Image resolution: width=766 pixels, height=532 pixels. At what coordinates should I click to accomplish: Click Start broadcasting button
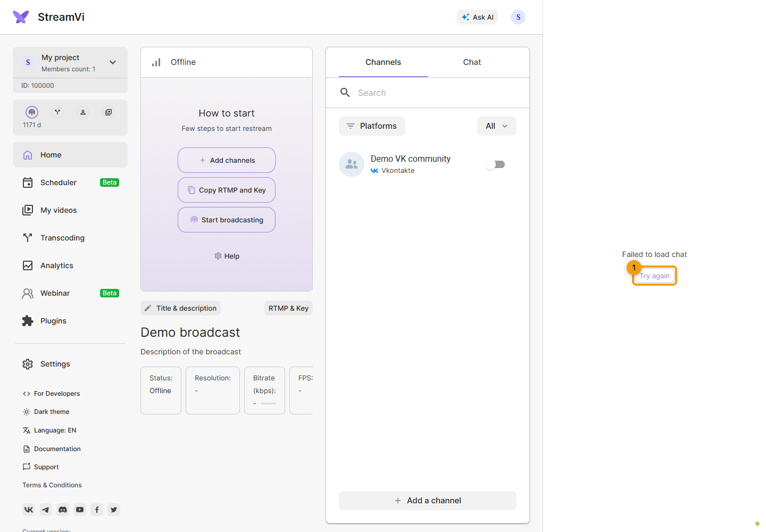(x=227, y=220)
